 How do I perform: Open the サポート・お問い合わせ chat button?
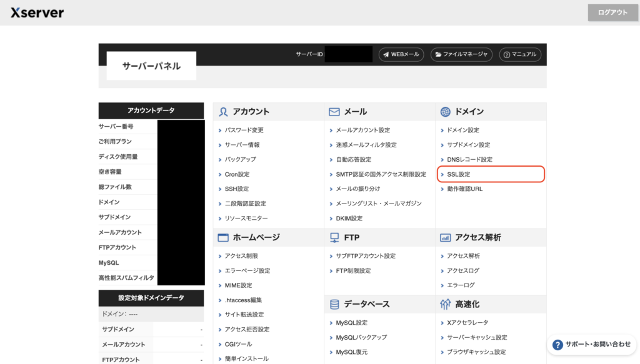[x=592, y=345]
